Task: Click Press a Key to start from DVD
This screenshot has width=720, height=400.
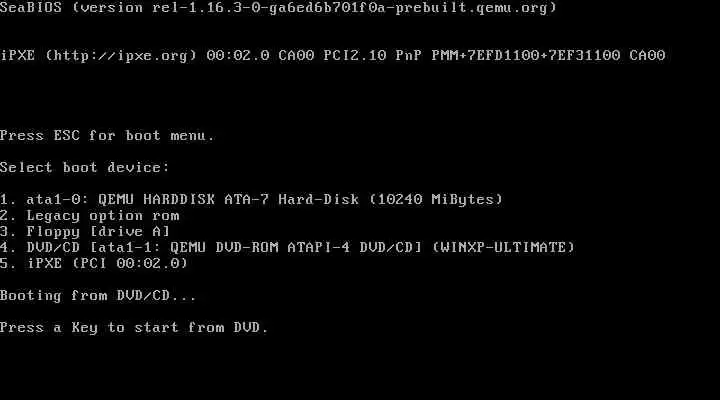Action: pyautogui.click(x=134, y=327)
